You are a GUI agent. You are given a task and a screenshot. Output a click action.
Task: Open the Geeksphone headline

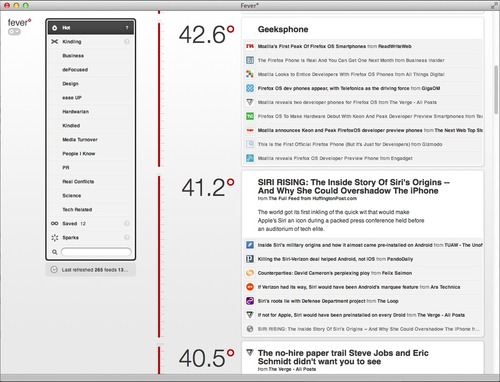point(283,29)
